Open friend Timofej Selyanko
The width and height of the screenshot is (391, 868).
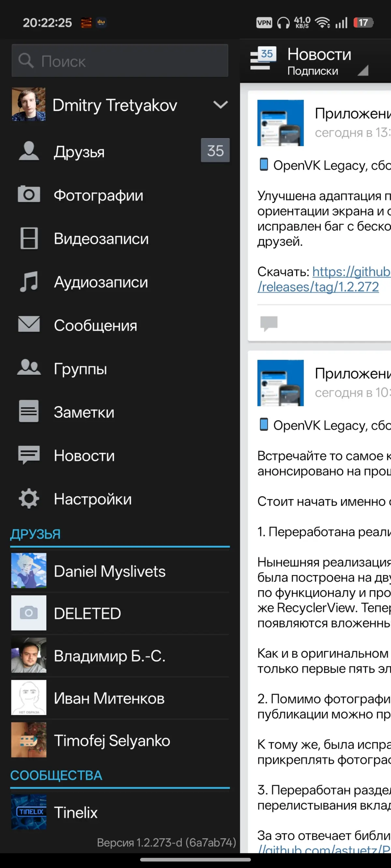[120, 740]
